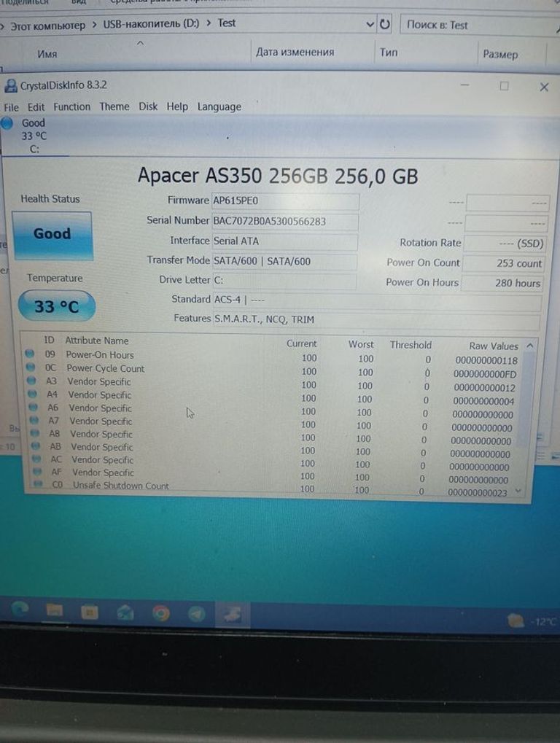Screen dimensions: 560x743
Task: Click the status dot for AC Vendor Specific row
Action: click(37, 459)
